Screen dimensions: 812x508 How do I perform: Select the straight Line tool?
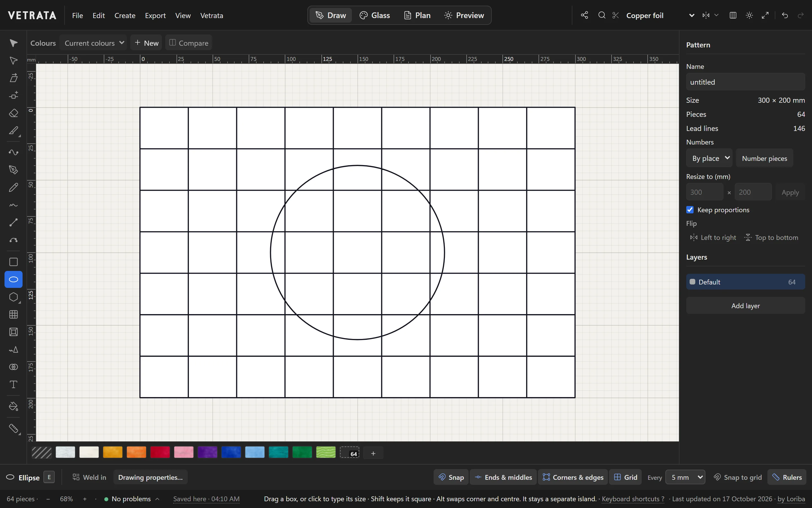coord(14,222)
